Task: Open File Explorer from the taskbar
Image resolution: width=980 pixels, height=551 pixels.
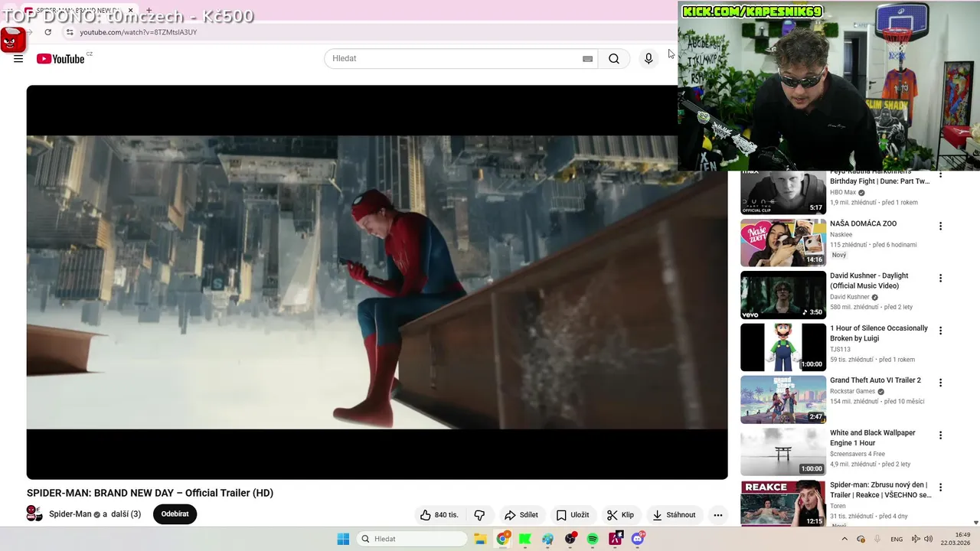Action: 480,539
